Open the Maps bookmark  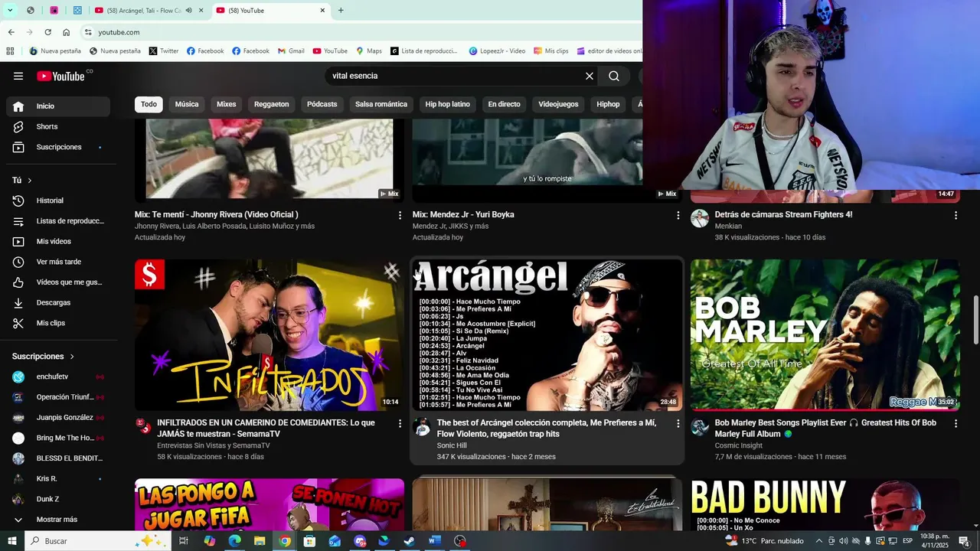tap(368, 51)
